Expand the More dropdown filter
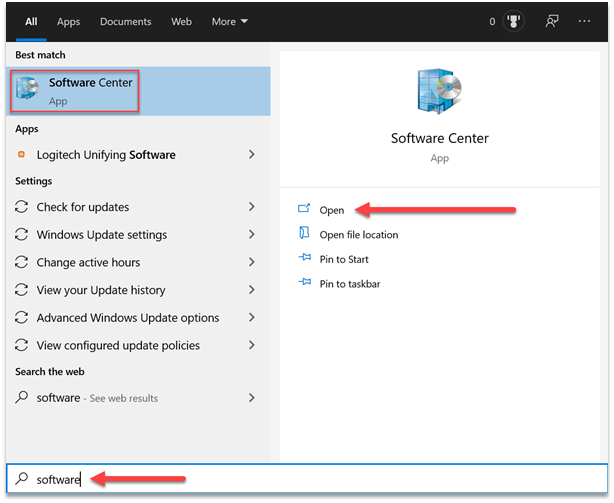 click(x=230, y=21)
